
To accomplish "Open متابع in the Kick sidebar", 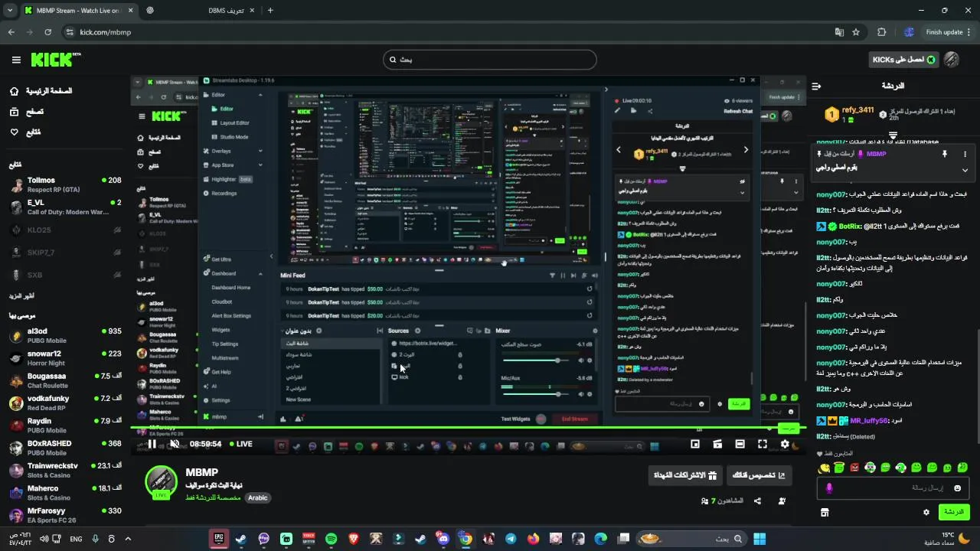I will click(x=25, y=132).
